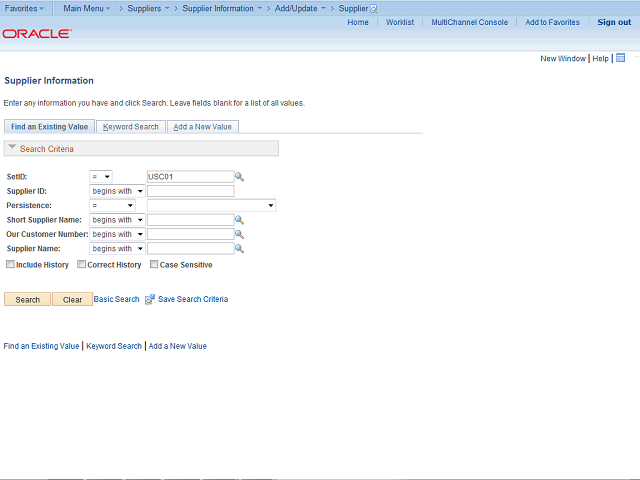Viewport: 640px width, 480px height.
Task: Go to the Home link
Action: (x=358, y=22)
